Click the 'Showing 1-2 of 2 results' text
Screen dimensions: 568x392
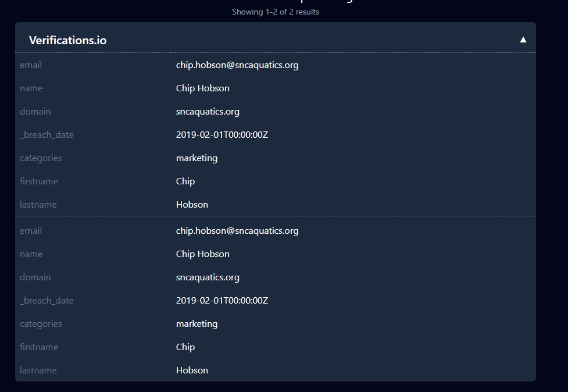pos(276,12)
